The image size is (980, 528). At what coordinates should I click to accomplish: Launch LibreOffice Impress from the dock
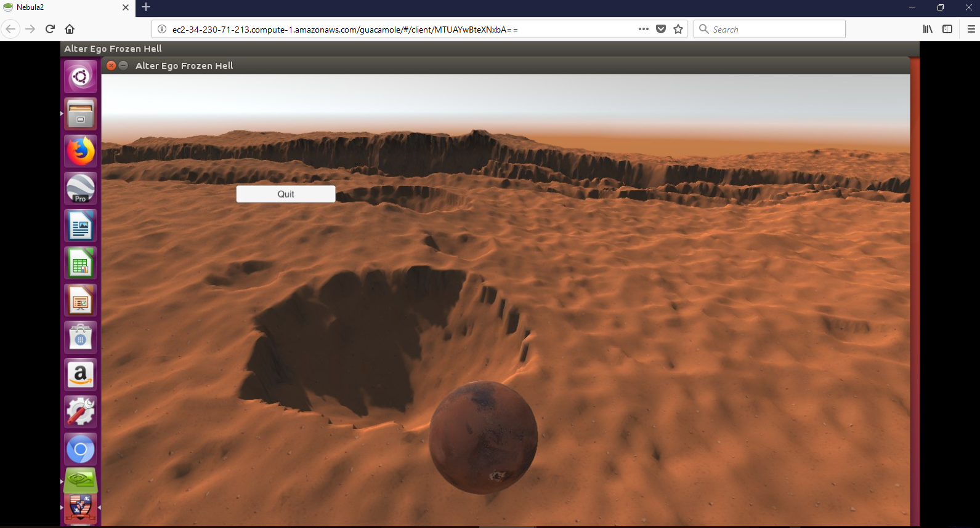pyautogui.click(x=81, y=300)
